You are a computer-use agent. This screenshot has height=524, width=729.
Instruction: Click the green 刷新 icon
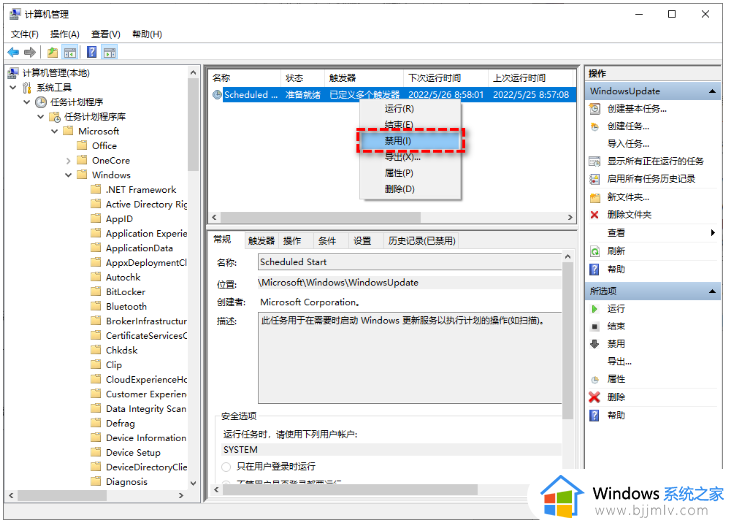(x=595, y=252)
